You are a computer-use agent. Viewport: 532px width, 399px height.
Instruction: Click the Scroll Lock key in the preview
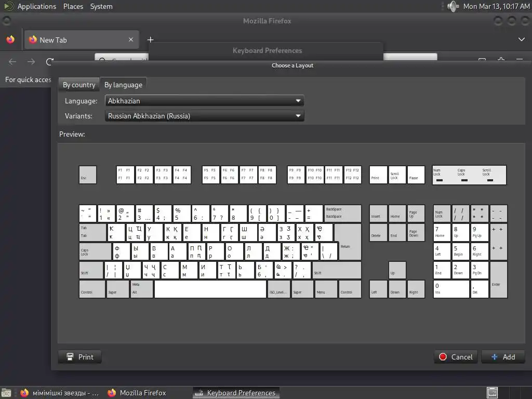[397, 175]
